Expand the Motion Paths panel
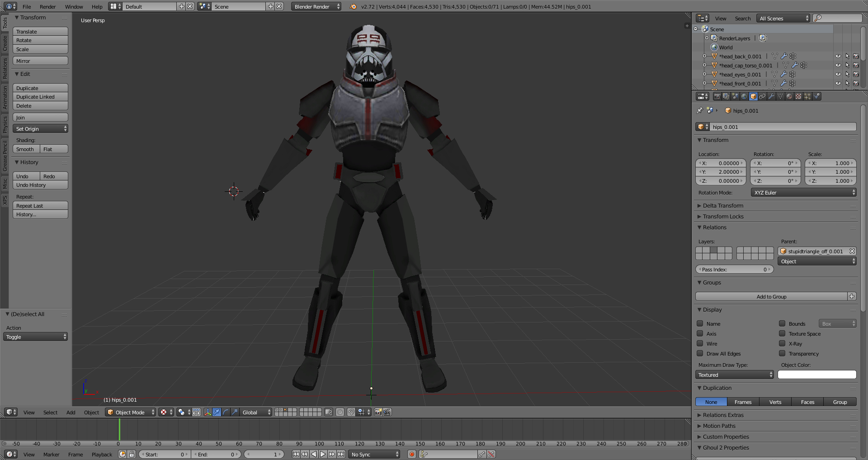Image resolution: width=868 pixels, height=460 pixels. tap(719, 426)
